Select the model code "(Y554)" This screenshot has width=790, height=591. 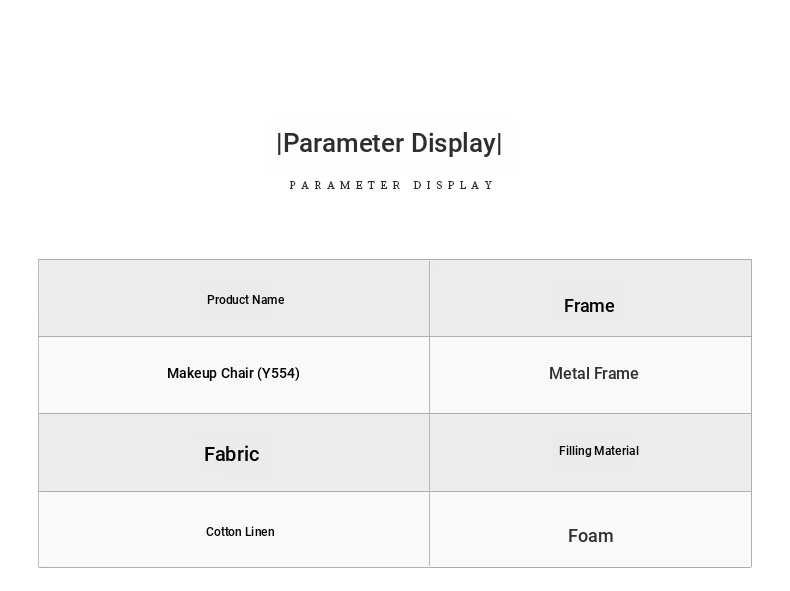click(x=278, y=373)
